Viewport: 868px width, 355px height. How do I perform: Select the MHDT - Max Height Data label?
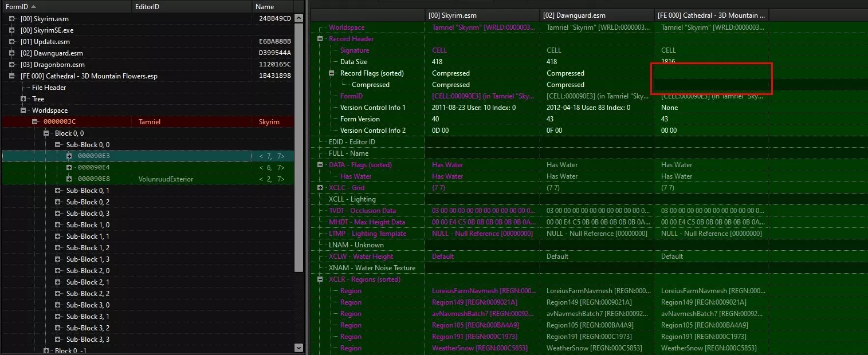click(x=367, y=222)
